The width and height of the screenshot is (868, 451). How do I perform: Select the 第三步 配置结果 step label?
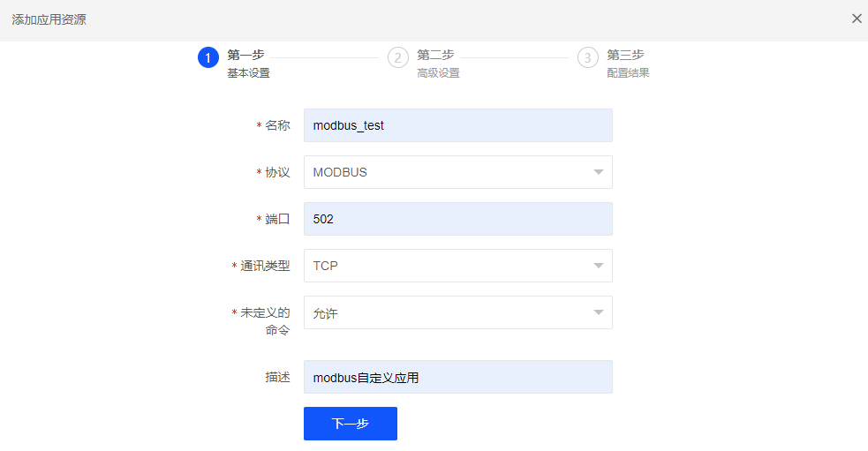pos(628,64)
